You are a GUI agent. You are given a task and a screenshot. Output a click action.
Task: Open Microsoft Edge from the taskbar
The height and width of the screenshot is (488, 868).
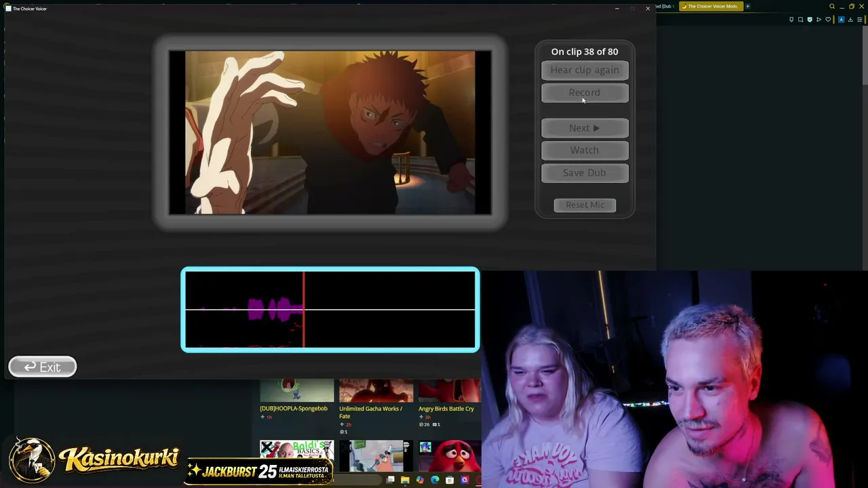(x=435, y=480)
